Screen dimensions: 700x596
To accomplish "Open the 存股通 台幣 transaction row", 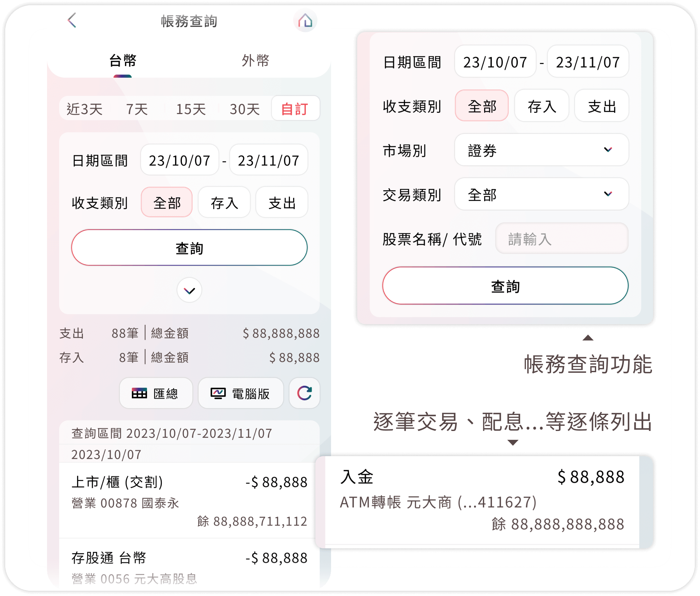I will point(189,565).
